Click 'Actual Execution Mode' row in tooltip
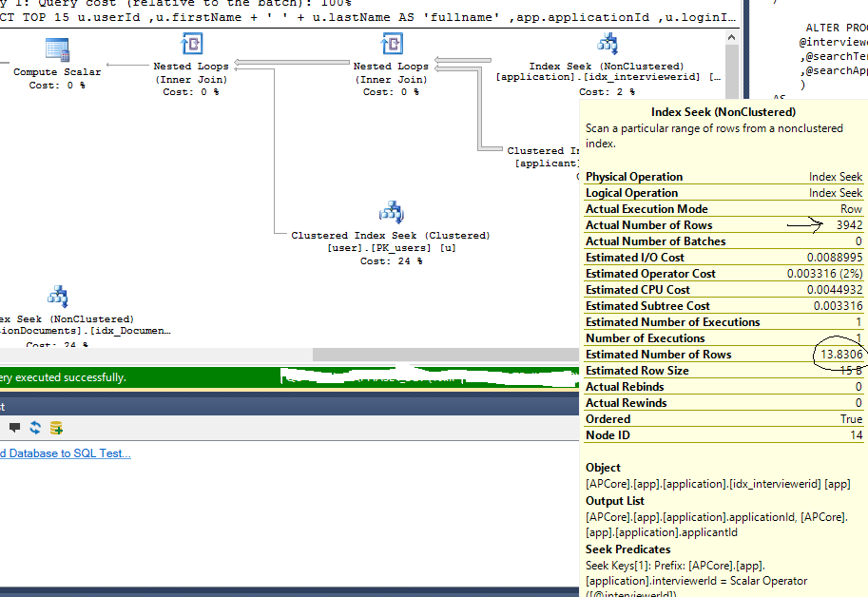Viewport: 868px width, 597px height. (724, 208)
